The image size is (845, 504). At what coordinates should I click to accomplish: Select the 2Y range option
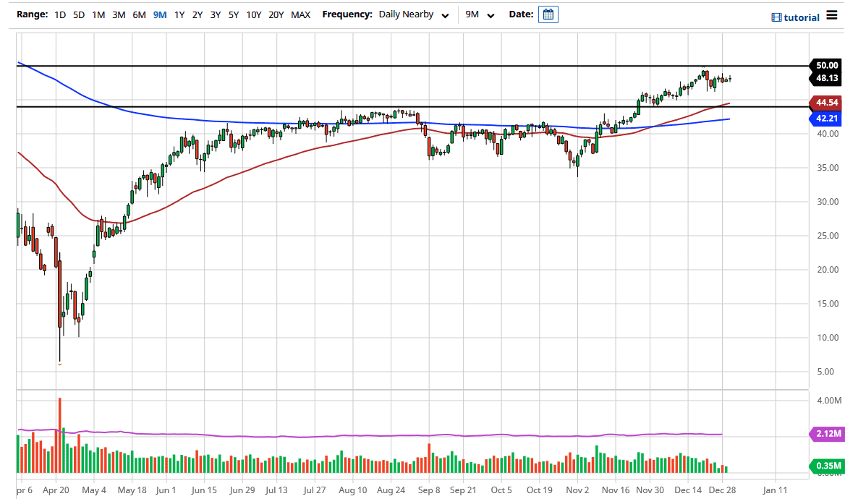[197, 14]
